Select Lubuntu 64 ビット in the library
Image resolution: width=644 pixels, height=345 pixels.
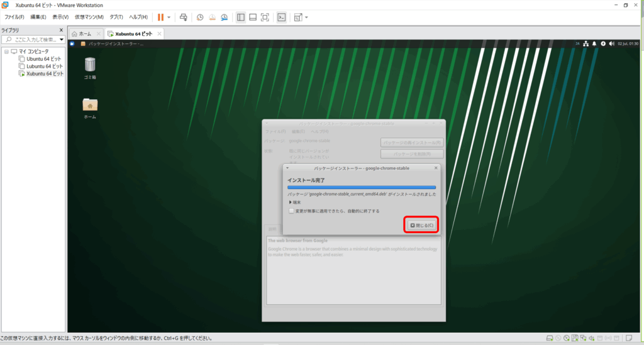click(44, 66)
